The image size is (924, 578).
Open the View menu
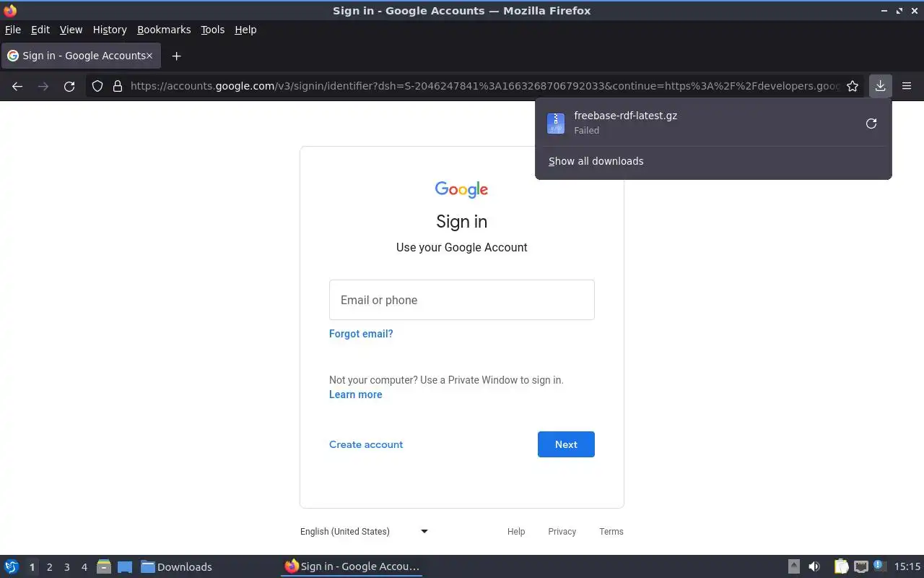point(71,30)
